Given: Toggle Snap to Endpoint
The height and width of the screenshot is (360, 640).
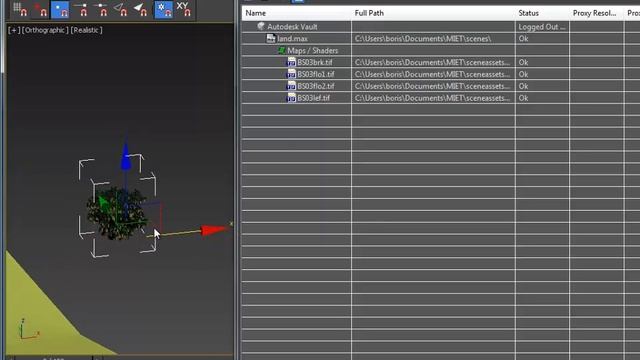Looking at the screenshot, I should 81,9.
